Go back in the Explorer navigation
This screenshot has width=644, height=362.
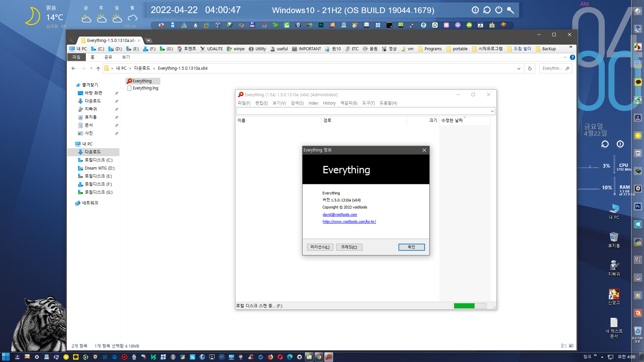click(x=73, y=68)
